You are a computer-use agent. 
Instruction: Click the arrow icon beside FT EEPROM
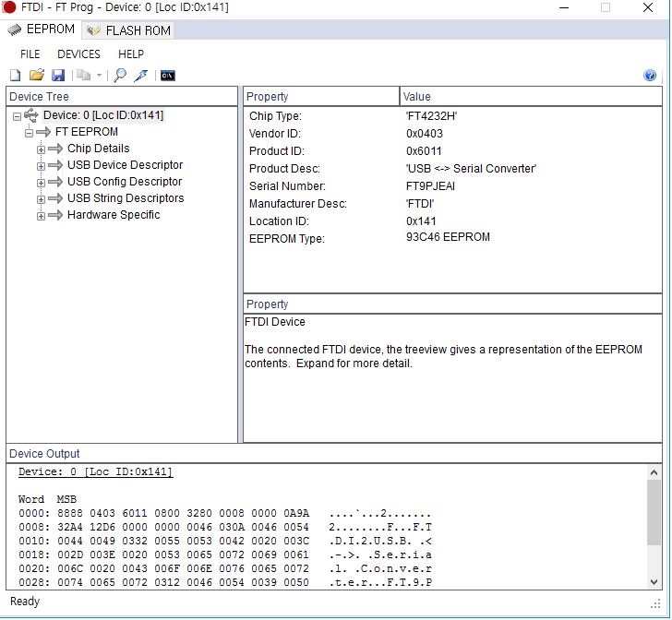tap(43, 132)
